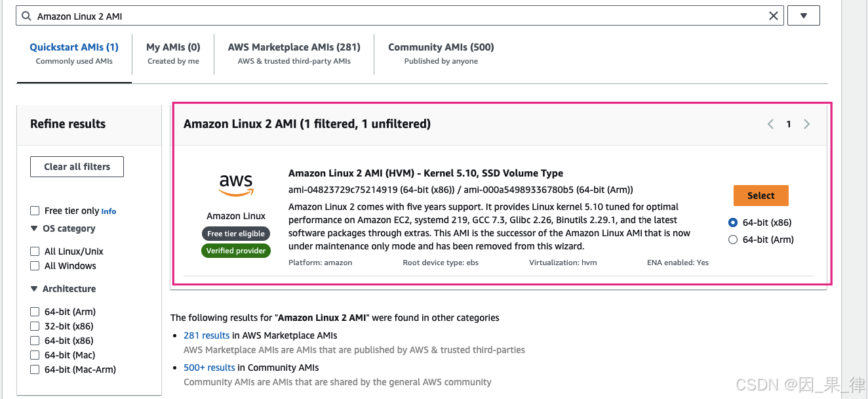The width and height of the screenshot is (868, 399).
Task: Open 281 results in Marketplace link
Action: [x=207, y=335]
